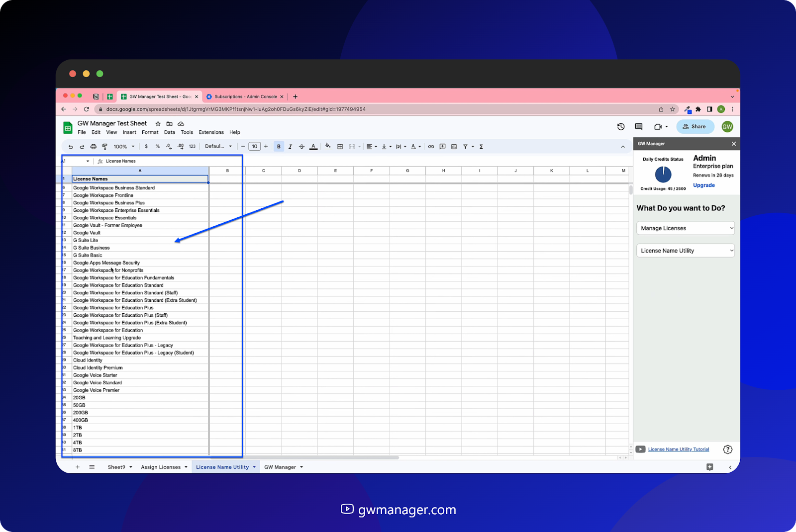The image size is (796, 532).
Task: Open font family Default dropdown
Action: point(218,146)
